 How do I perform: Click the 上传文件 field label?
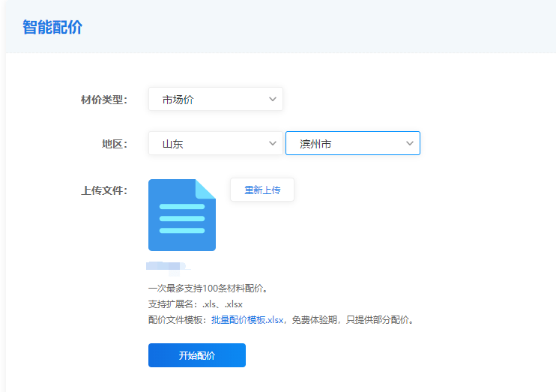pos(104,190)
